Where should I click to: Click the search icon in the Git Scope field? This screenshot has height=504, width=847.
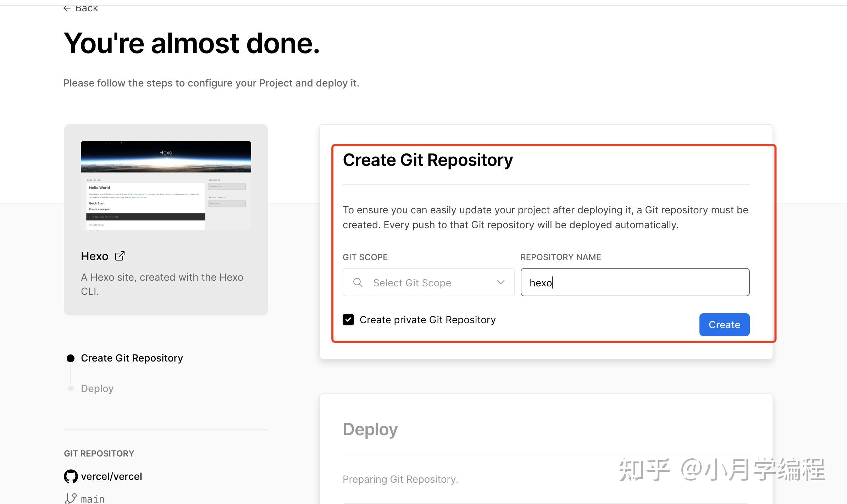pos(358,282)
